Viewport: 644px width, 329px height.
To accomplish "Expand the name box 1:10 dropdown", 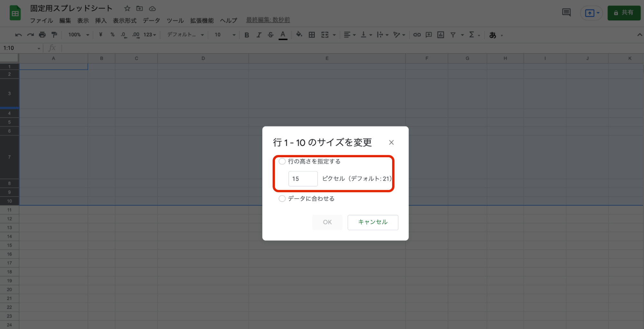I will point(39,49).
